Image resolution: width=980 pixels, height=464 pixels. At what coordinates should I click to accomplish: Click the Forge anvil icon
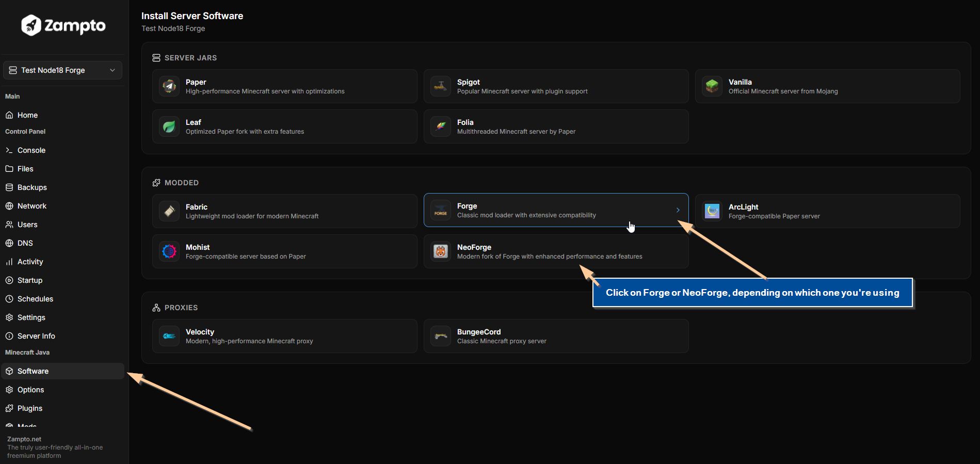(441, 210)
